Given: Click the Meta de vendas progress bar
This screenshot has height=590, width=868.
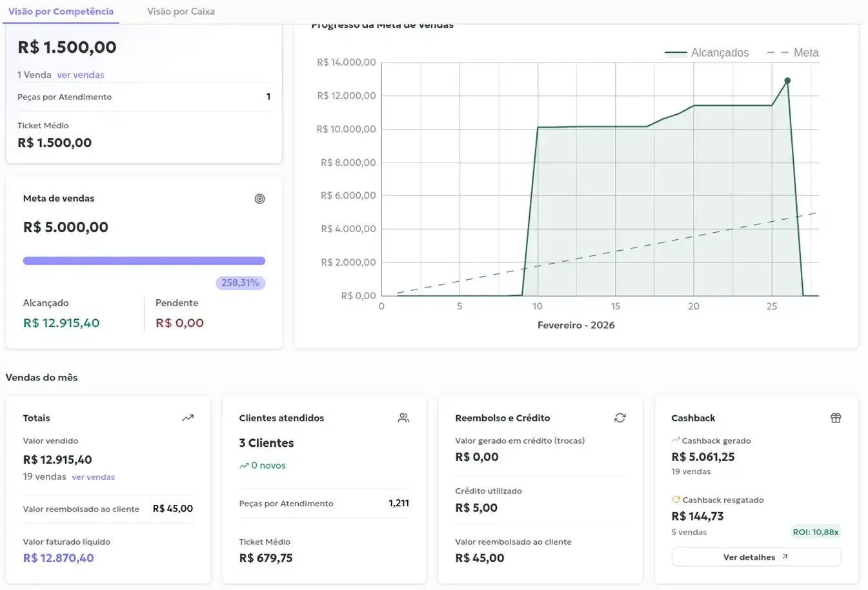Looking at the screenshot, I should 144,260.
